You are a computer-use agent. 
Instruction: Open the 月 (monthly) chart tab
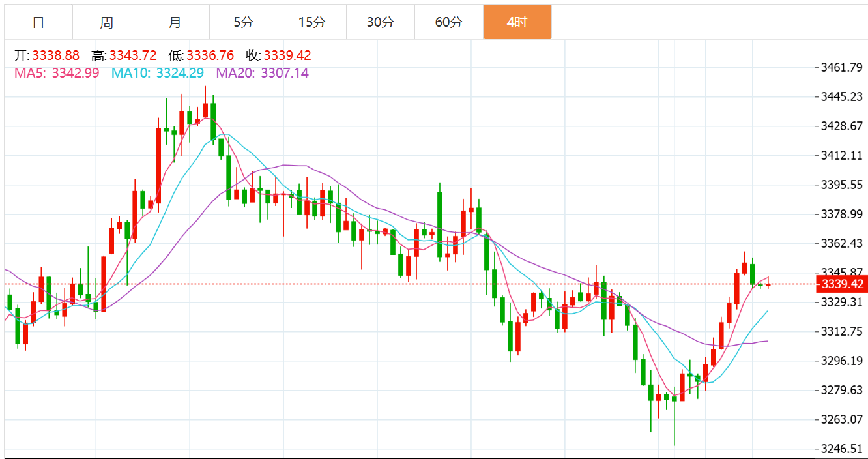click(175, 22)
